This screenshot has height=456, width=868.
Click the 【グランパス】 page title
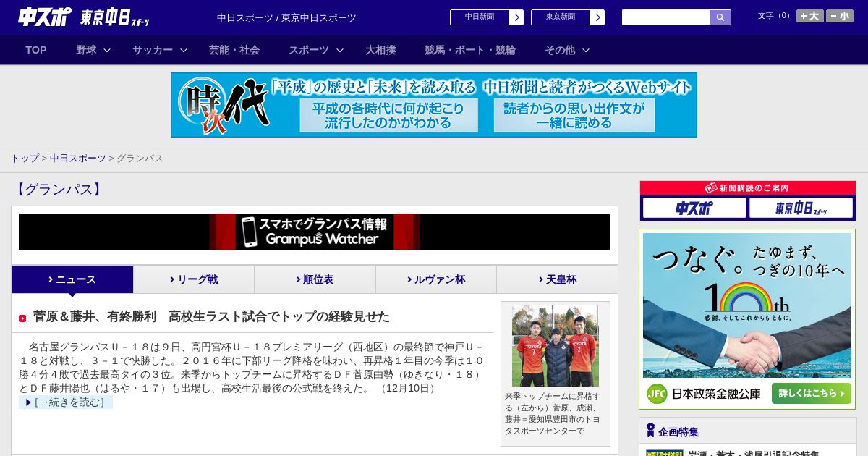[58, 190]
